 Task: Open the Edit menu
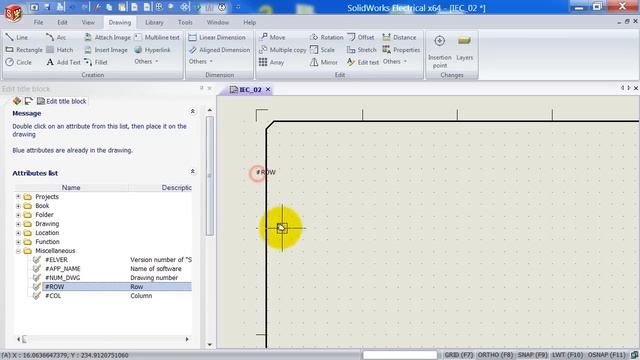point(62,22)
